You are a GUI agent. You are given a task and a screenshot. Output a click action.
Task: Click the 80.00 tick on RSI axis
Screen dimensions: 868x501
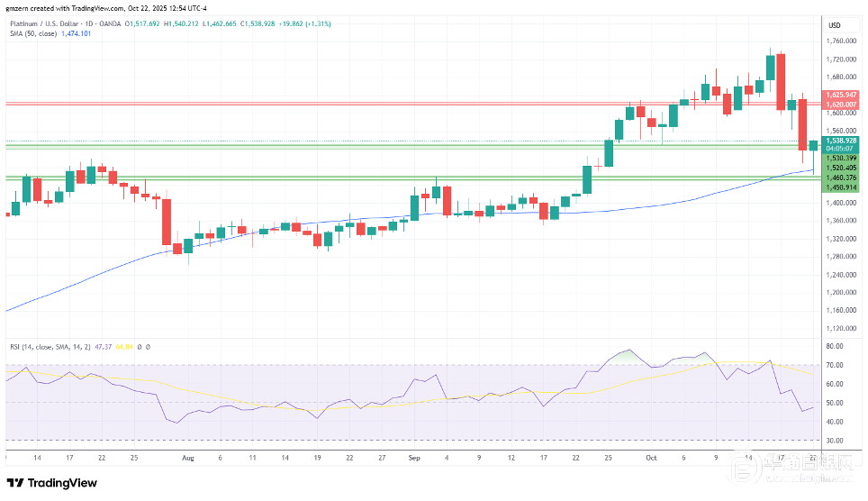[x=835, y=346]
